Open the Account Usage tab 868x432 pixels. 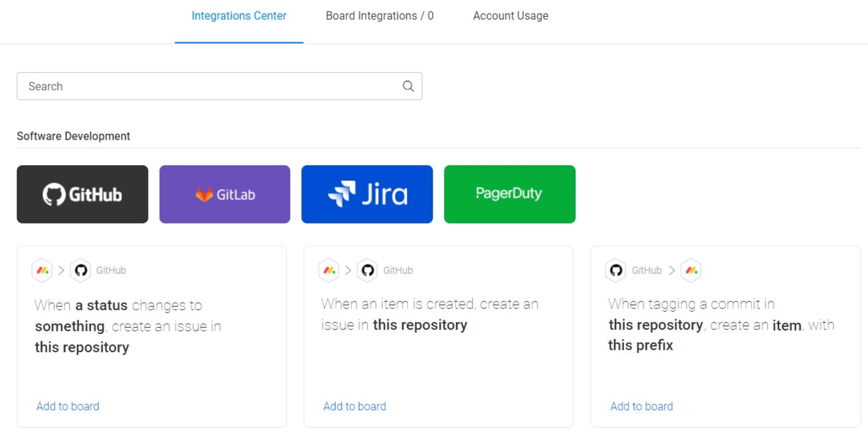click(x=510, y=16)
